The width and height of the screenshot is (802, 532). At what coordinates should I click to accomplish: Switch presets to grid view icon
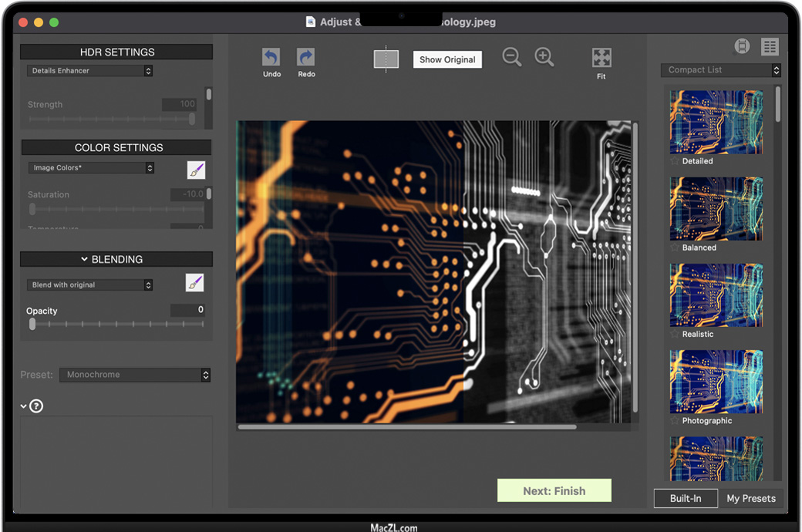(x=770, y=46)
